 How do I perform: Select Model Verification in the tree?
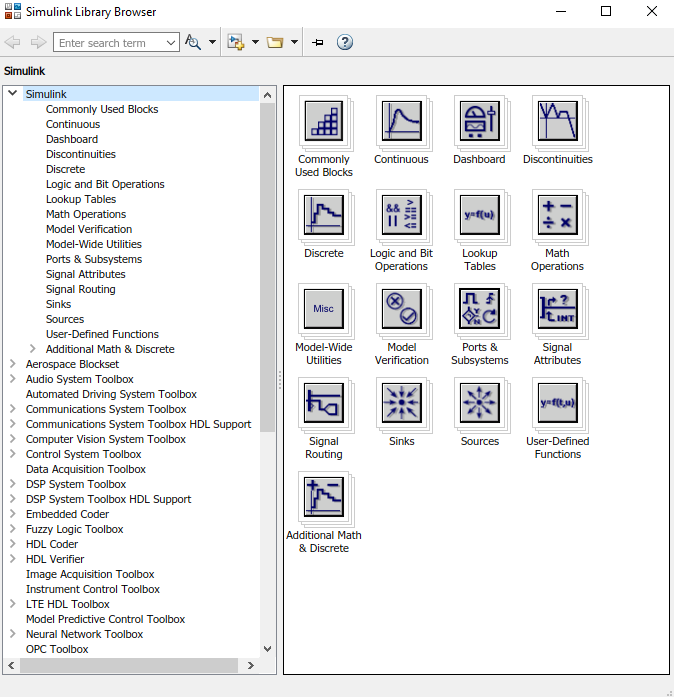tap(89, 229)
